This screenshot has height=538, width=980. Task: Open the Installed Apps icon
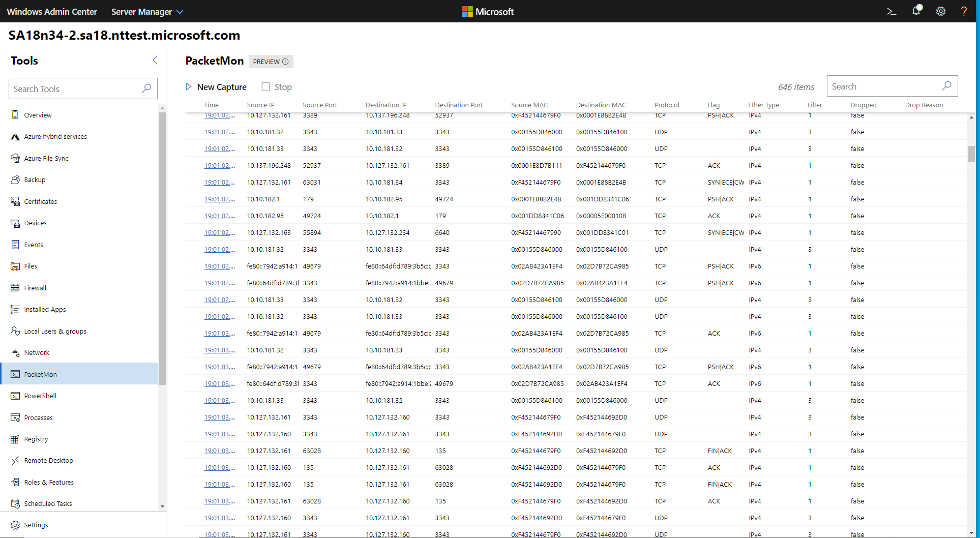[x=15, y=309]
